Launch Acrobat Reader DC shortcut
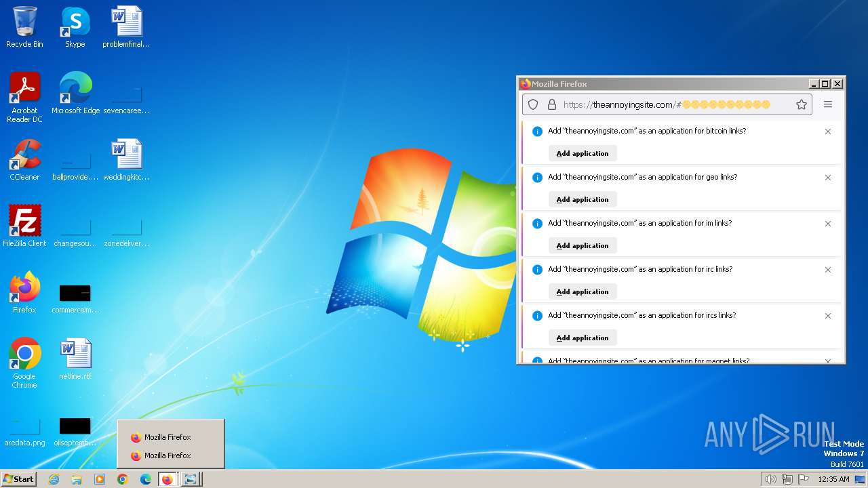 (24, 97)
